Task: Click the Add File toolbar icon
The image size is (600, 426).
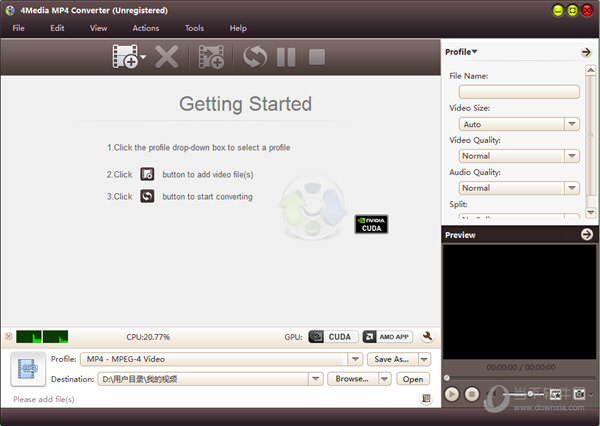Action: 125,57
